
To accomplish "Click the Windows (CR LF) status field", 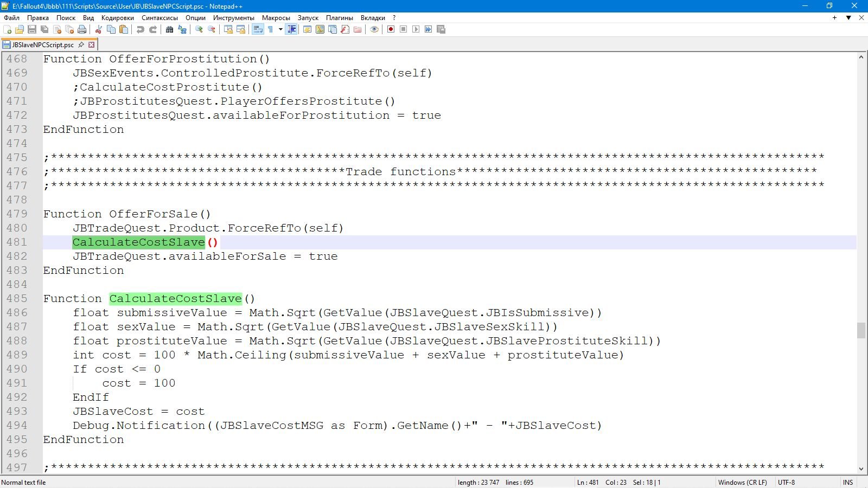I will point(742,482).
